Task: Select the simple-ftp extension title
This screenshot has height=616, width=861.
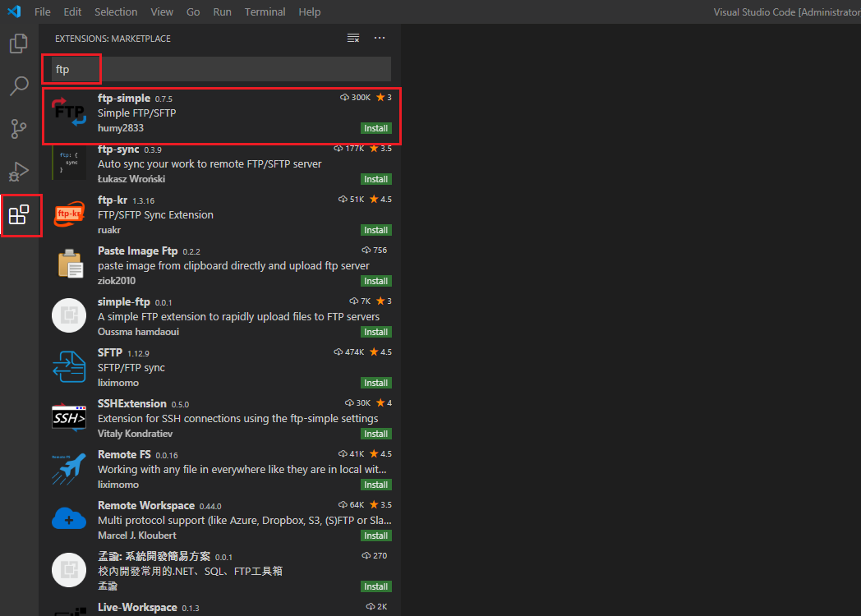Action: click(x=123, y=302)
